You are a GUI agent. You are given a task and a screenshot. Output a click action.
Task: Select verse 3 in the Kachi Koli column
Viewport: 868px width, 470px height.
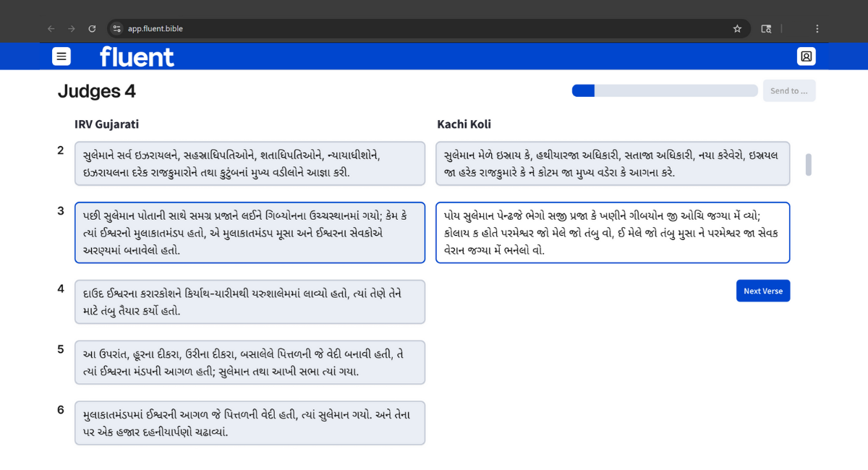point(613,232)
